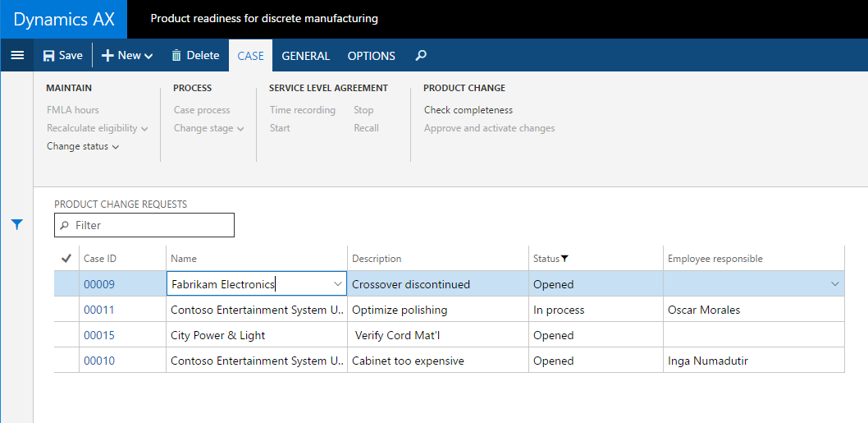This screenshot has width=868, height=423.
Task: Click the In process status cell
Action: [596, 310]
